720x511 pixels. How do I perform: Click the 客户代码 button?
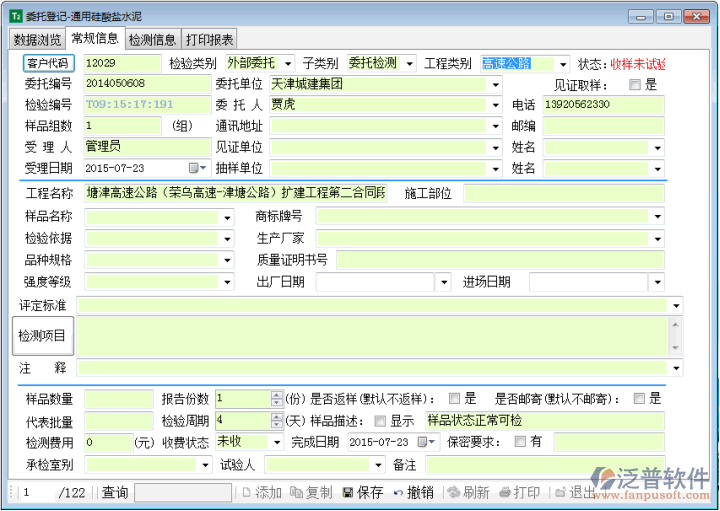48,63
